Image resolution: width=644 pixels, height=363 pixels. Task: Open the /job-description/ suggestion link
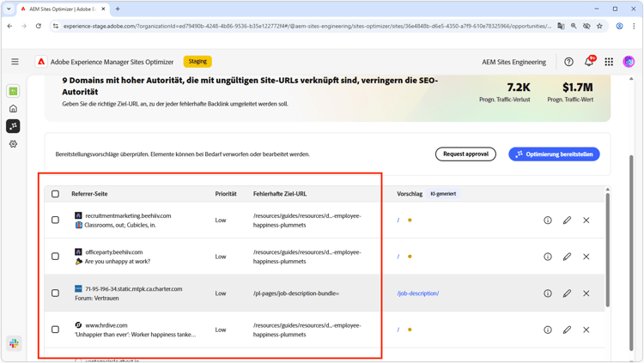pyautogui.click(x=417, y=293)
